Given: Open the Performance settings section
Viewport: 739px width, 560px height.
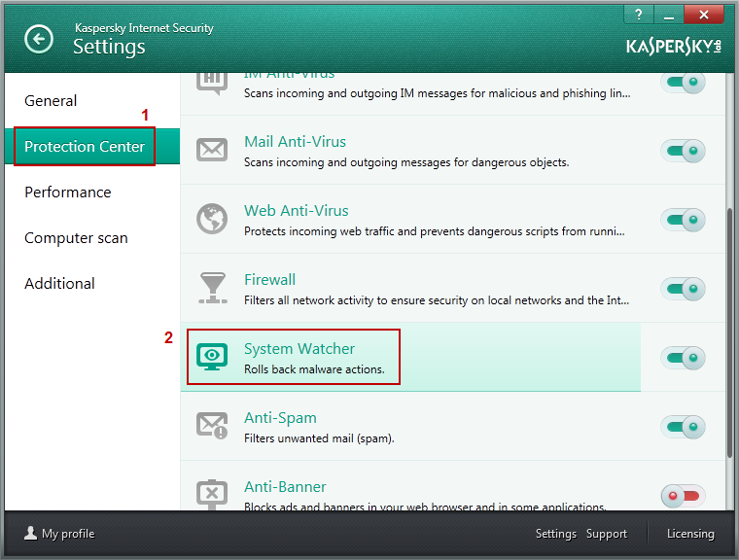Looking at the screenshot, I should [x=68, y=192].
